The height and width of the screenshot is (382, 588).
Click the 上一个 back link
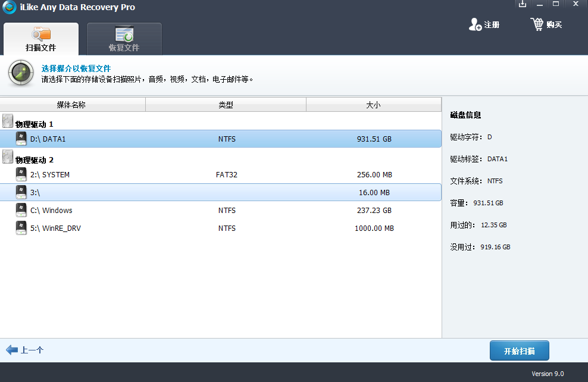pyautogui.click(x=32, y=350)
